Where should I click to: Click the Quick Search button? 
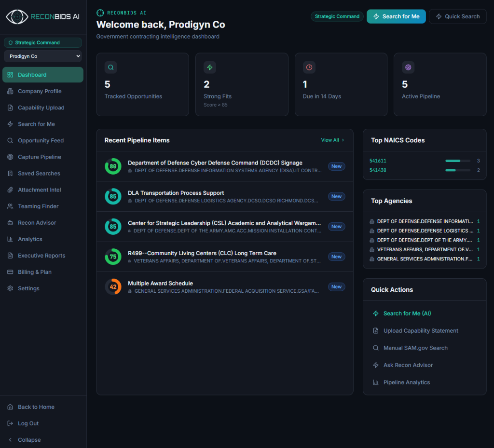click(458, 16)
